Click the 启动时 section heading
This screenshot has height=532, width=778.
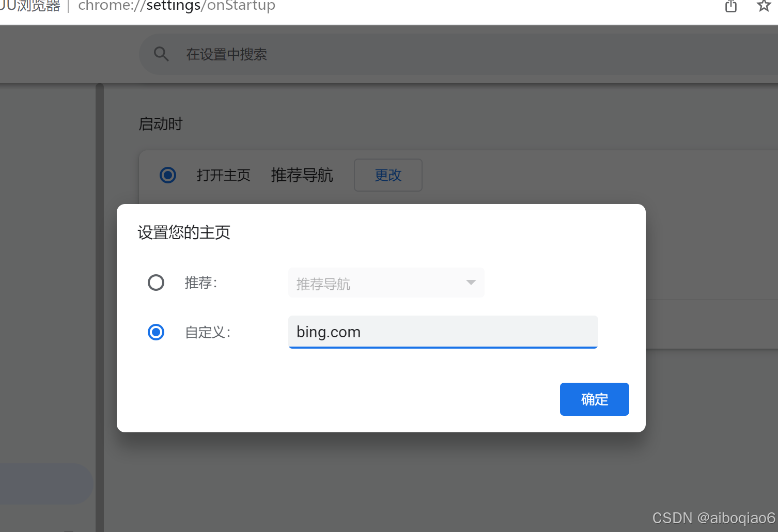(x=161, y=124)
